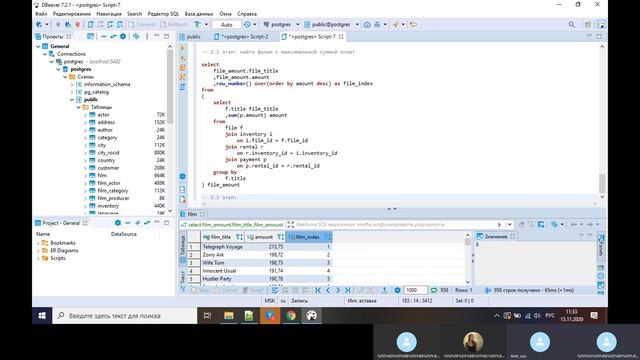Execute SQL statement via orange play icon
Screen dimensions: 640x360
point(183,48)
